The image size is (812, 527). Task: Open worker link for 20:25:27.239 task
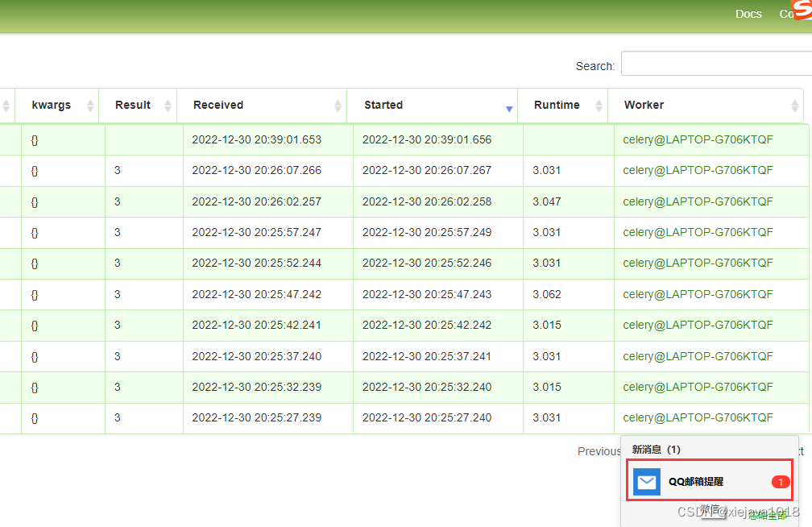(x=698, y=417)
